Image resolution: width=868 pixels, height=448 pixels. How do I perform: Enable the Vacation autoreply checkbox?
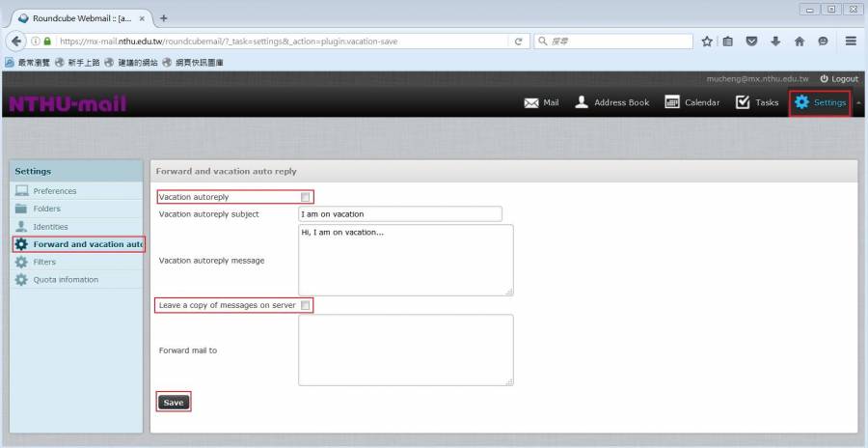(x=305, y=197)
